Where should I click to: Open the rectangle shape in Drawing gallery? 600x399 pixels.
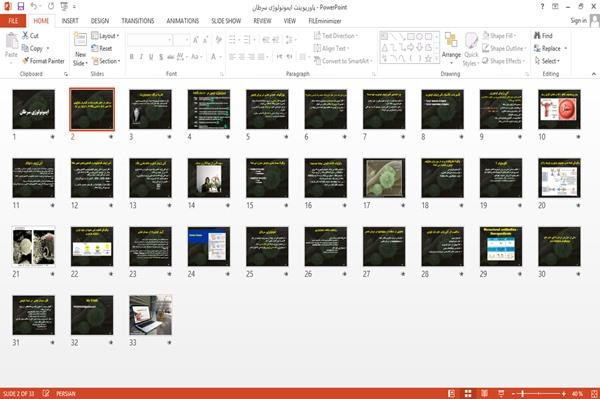[411, 37]
